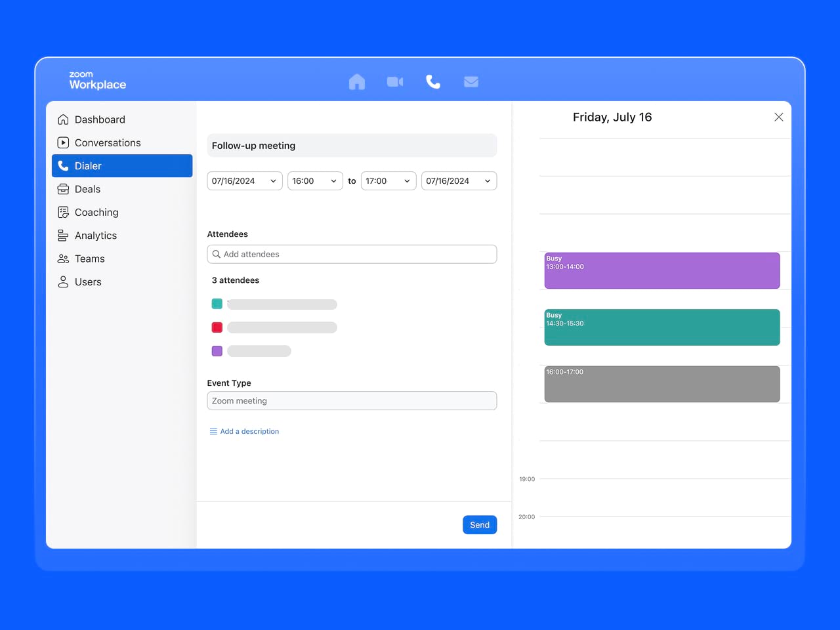Select the Deals icon in the sidebar
The image size is (840, 630).
click(63, 189)
